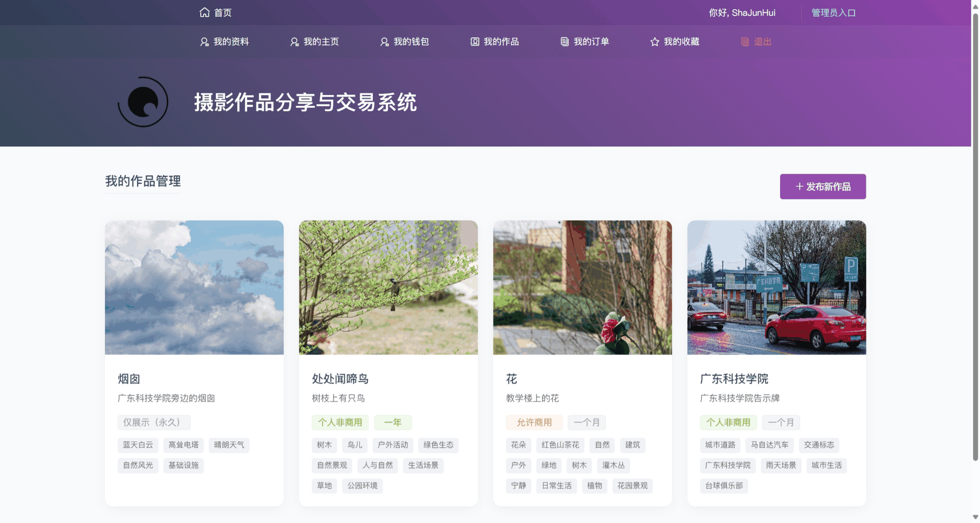Click the user icon next to 我的主页

294,42
